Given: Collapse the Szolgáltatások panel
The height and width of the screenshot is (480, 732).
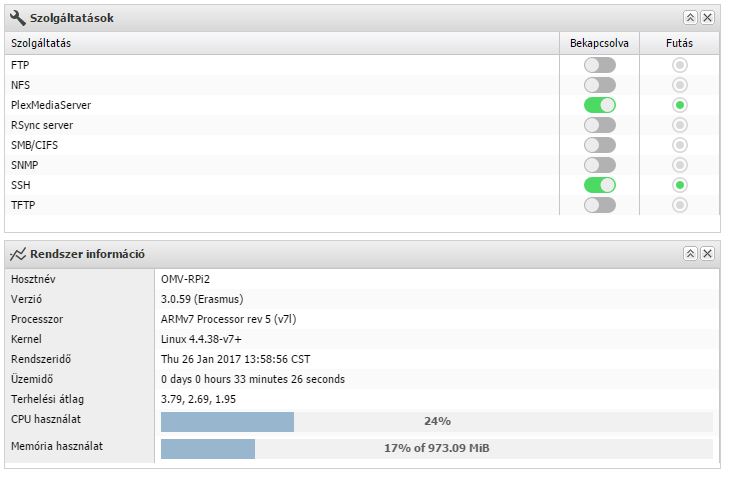Looking at the screenshot, I should pos(690,18).
